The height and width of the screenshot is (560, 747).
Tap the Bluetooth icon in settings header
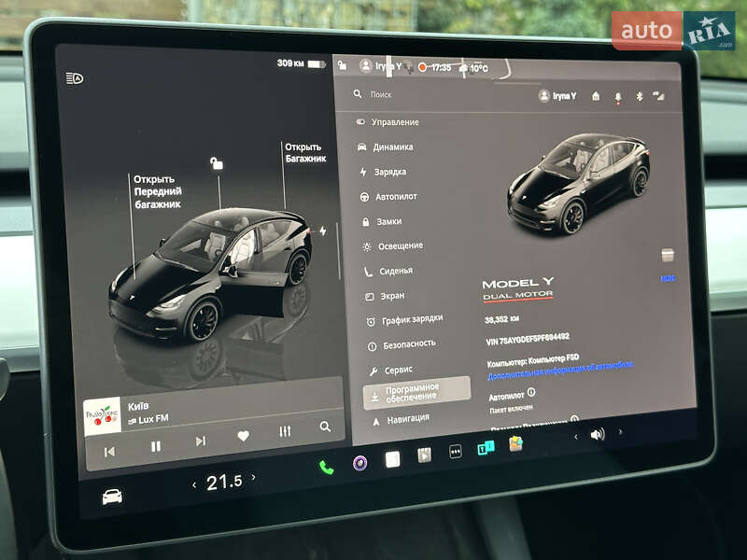(640, 96)
